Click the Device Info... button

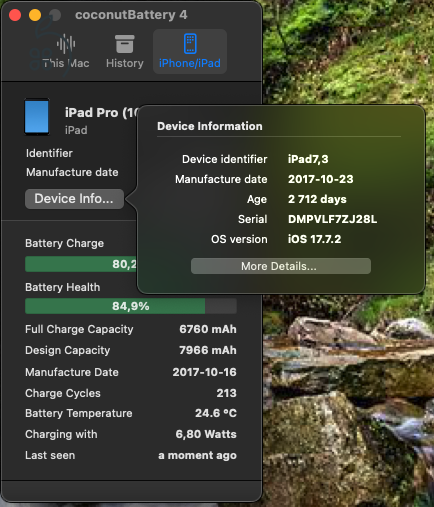[x=74, y=199]
